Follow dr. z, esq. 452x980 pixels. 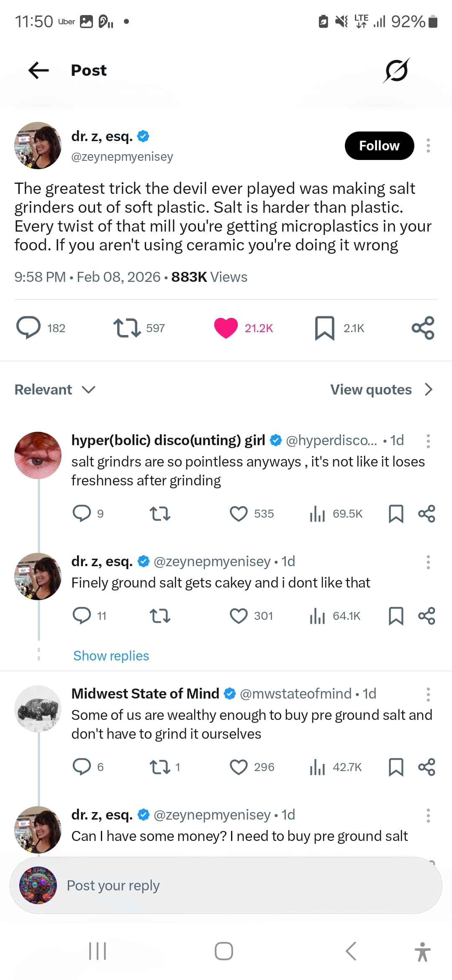(x=379, y=146)
